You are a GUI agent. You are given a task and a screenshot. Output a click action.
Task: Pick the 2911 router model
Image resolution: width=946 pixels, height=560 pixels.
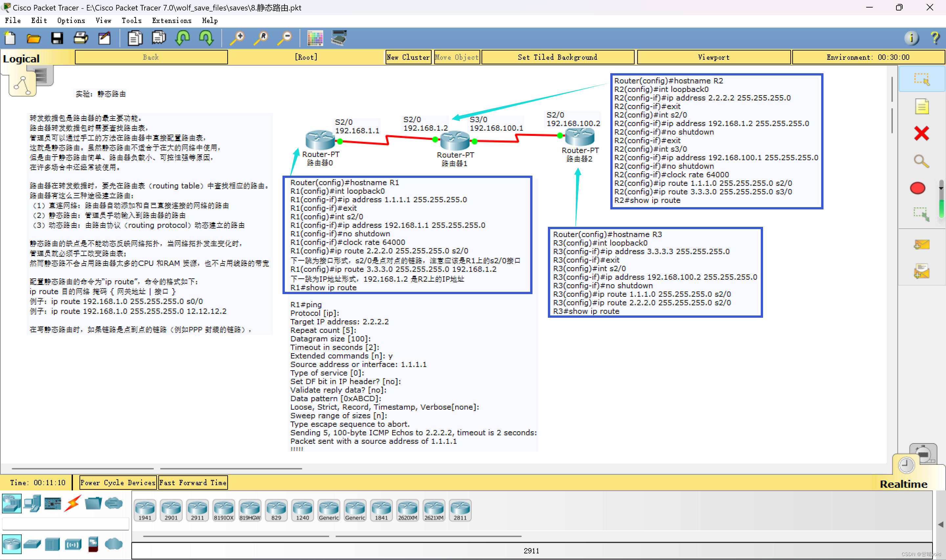pos(197,510)
